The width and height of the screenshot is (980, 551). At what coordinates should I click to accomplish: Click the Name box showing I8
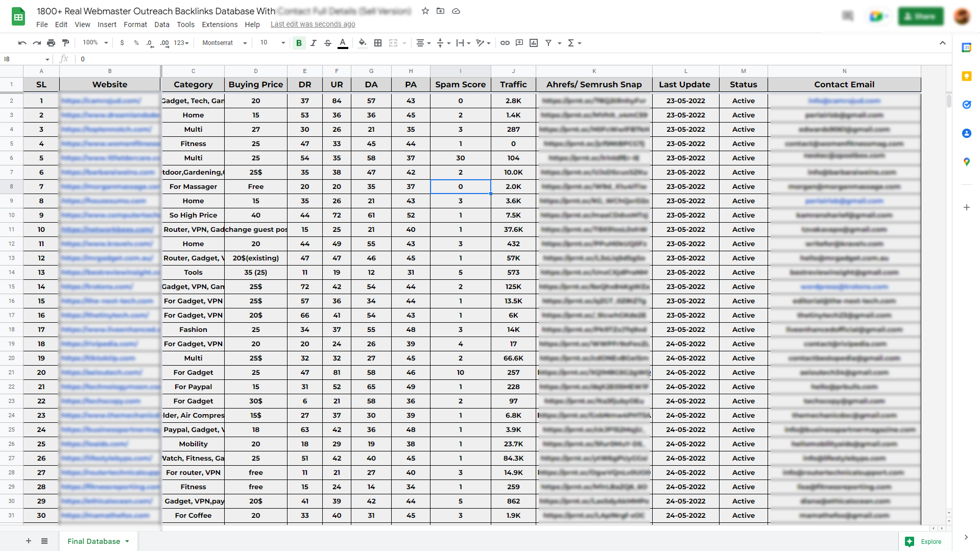click(27, 59)
